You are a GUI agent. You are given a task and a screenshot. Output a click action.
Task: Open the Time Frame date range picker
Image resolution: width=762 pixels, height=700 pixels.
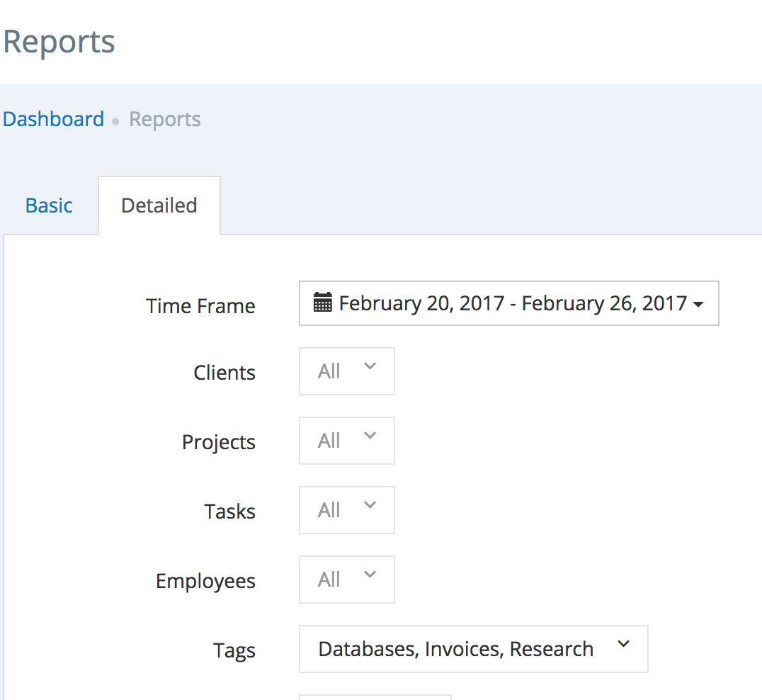(x=508, y=304)
